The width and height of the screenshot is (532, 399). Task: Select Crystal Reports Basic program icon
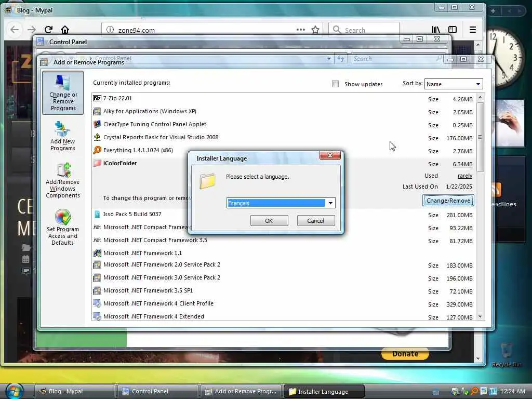coord(97,137)
